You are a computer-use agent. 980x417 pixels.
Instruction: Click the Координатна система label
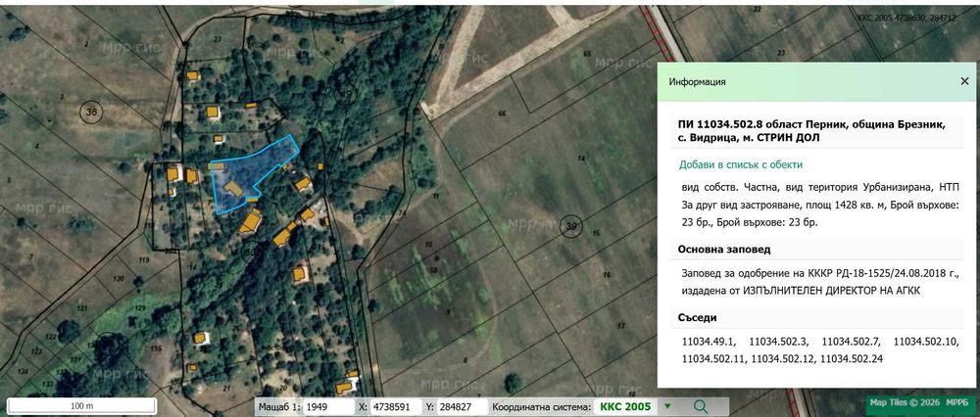pyautogui.click(x=542, y=407)
